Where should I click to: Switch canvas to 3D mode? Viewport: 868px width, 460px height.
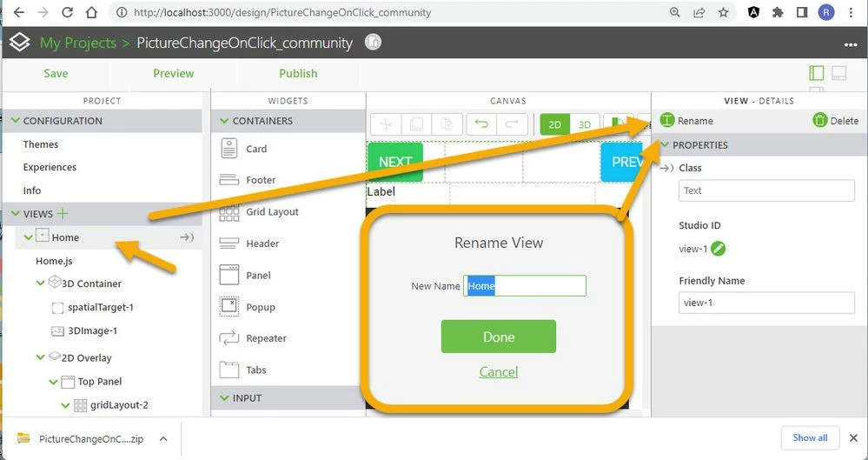(585, 124)
